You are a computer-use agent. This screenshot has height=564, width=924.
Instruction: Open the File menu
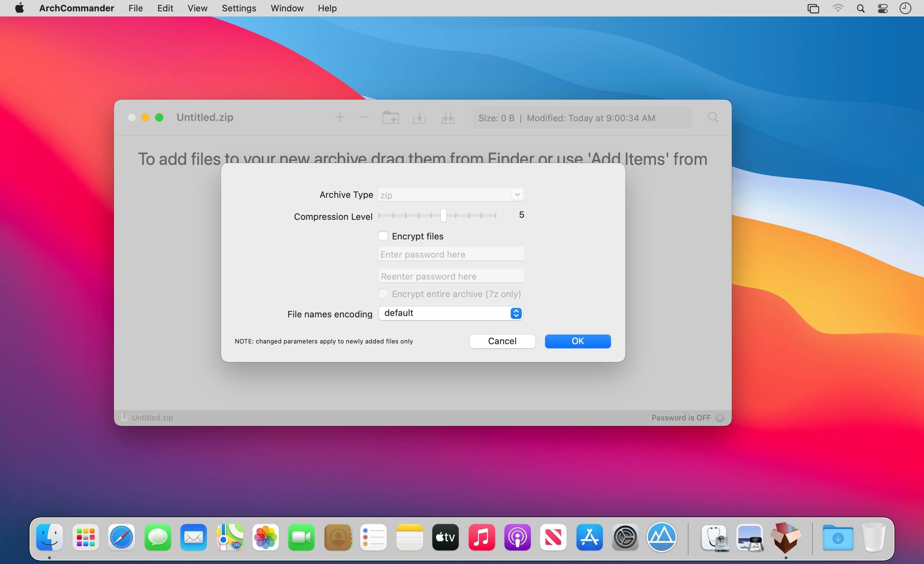(135, 8)
